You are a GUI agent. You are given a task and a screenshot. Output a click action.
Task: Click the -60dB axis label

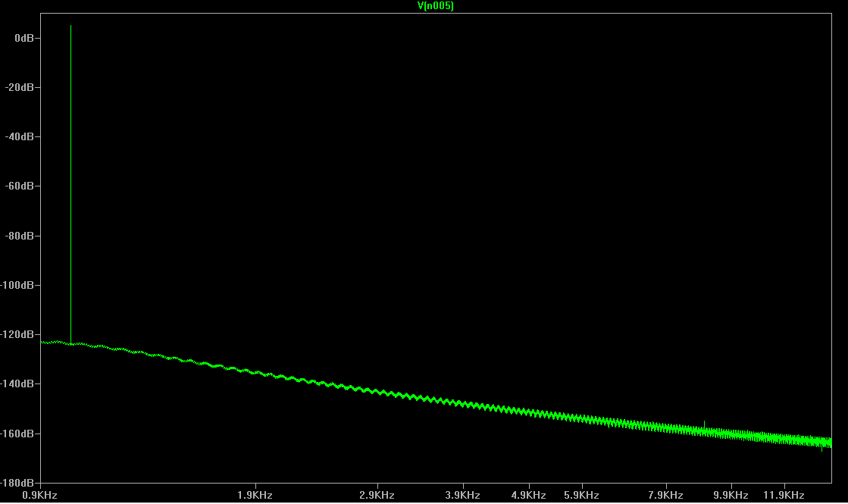pos(20,186)
